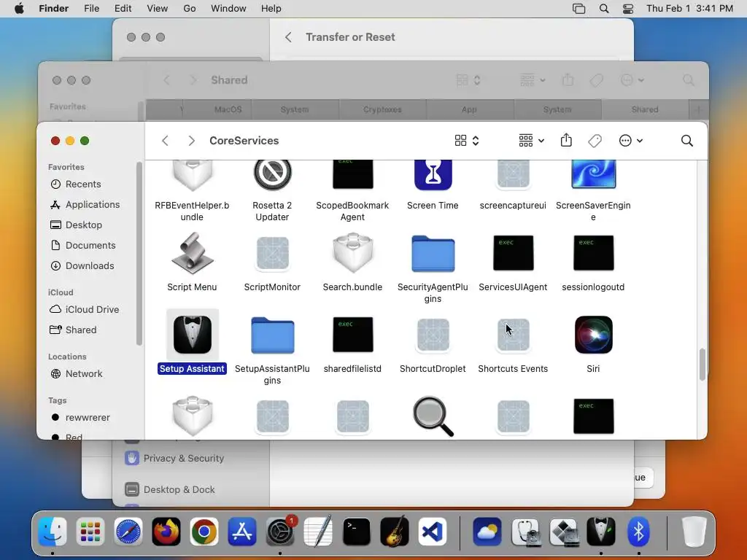The width and height of the screenshot is (747, 560).
Task: Click the Share toolbar icon in CoreServices
Action: click(566, 141)
